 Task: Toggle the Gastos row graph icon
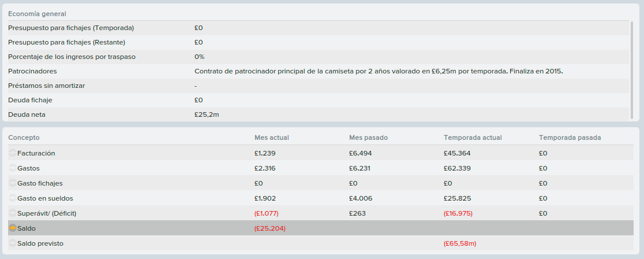pos(12,168)
